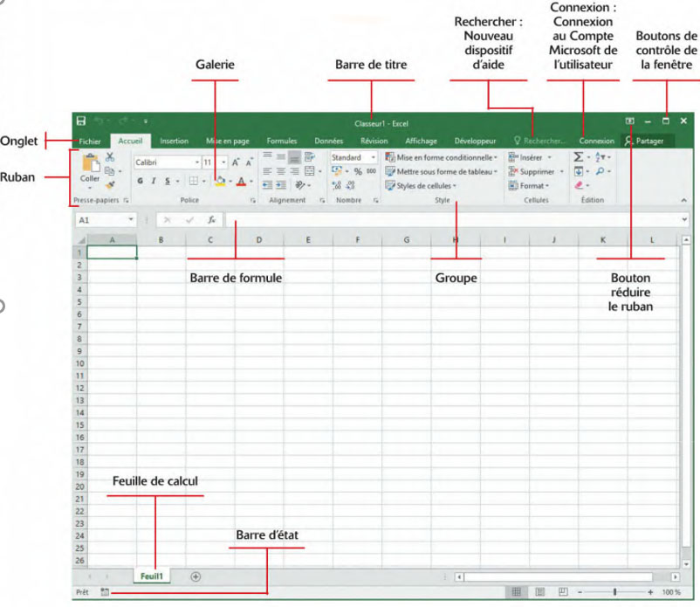Click the Find magnifier icon in Édition

click(x=600, y=171)
